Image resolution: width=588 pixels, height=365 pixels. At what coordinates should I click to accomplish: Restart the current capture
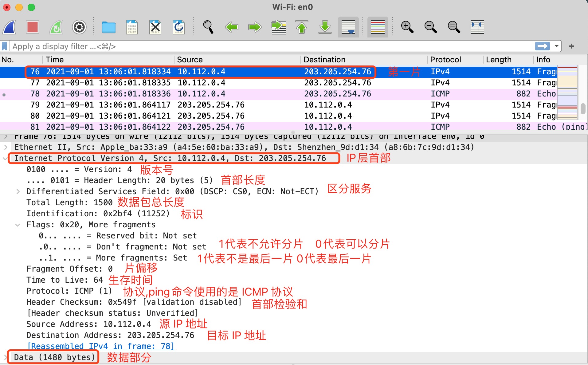pyautogui.click(x=56, y=27)
